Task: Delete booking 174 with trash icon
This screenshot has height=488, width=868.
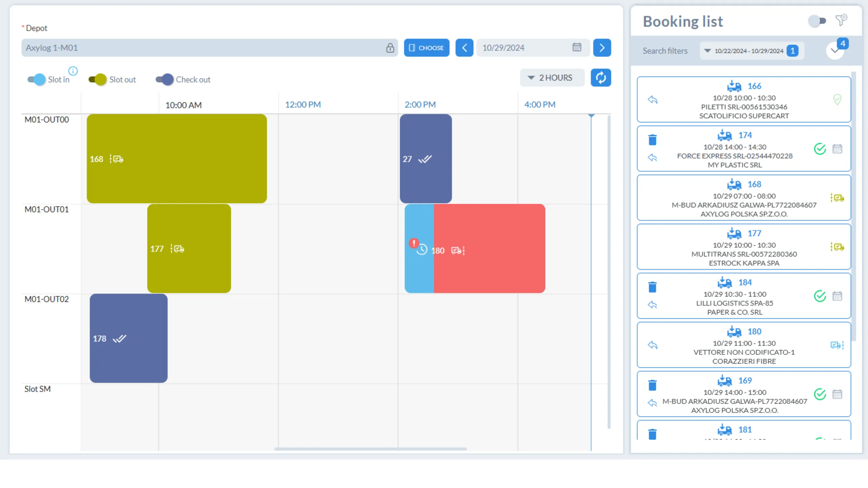Action: coord(652,140)
